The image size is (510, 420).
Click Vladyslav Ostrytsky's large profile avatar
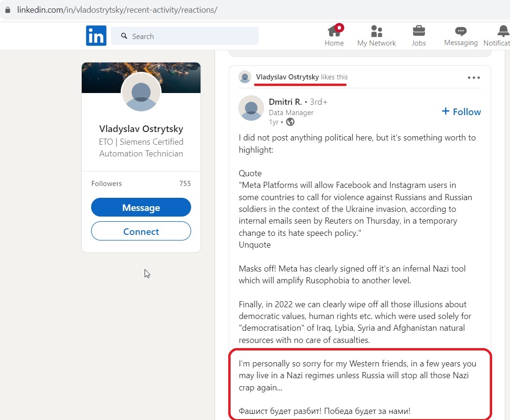click(x=141, y=92)
